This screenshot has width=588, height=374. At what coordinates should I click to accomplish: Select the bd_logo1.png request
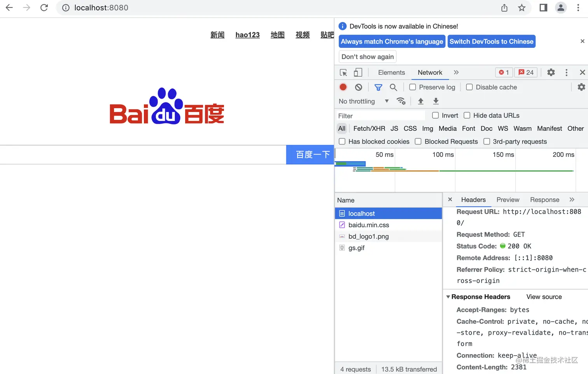[388, 236]
